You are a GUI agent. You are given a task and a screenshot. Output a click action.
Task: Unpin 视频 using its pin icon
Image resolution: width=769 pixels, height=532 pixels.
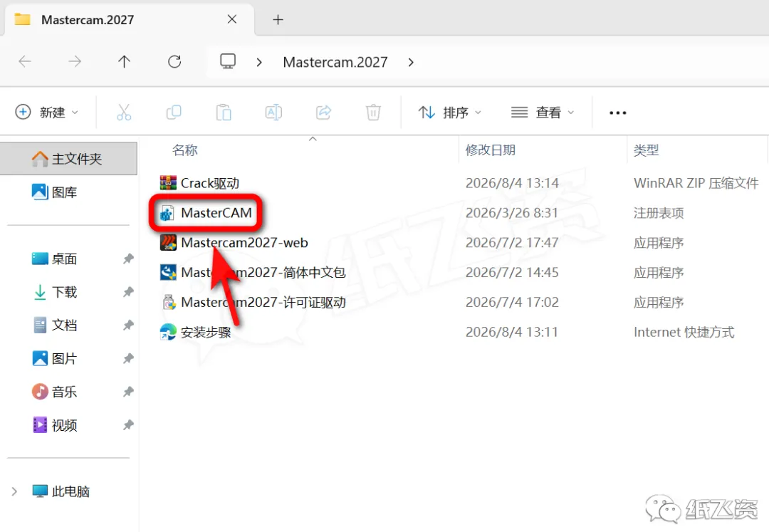pos(128,425)
